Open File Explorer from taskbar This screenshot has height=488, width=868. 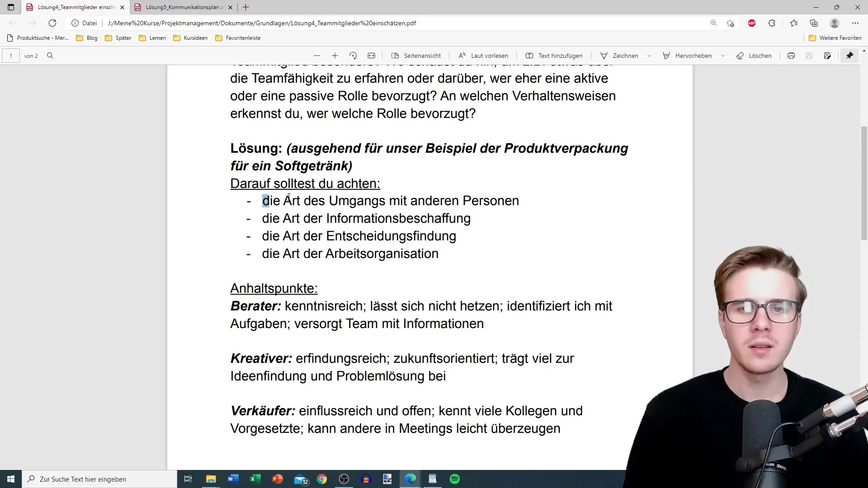[x=211, y=479]
